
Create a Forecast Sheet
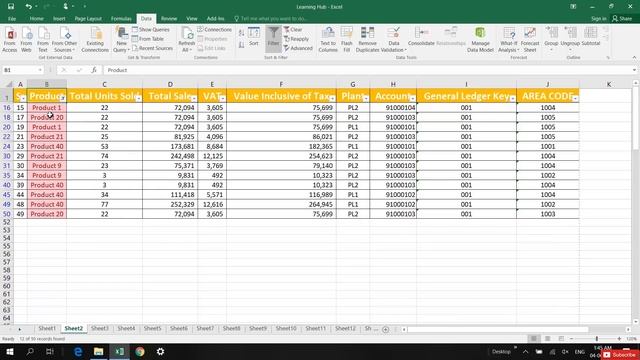(x=530, y=40)
